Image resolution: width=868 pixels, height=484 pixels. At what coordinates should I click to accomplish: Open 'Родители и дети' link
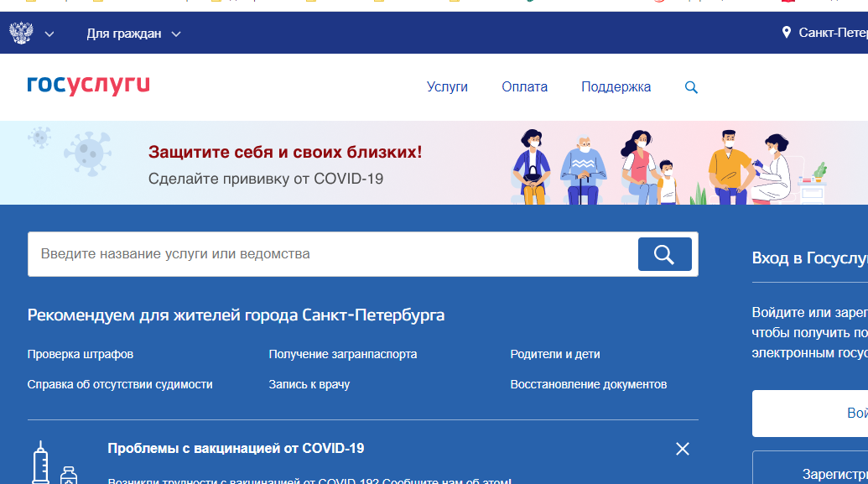pos(554,355)
